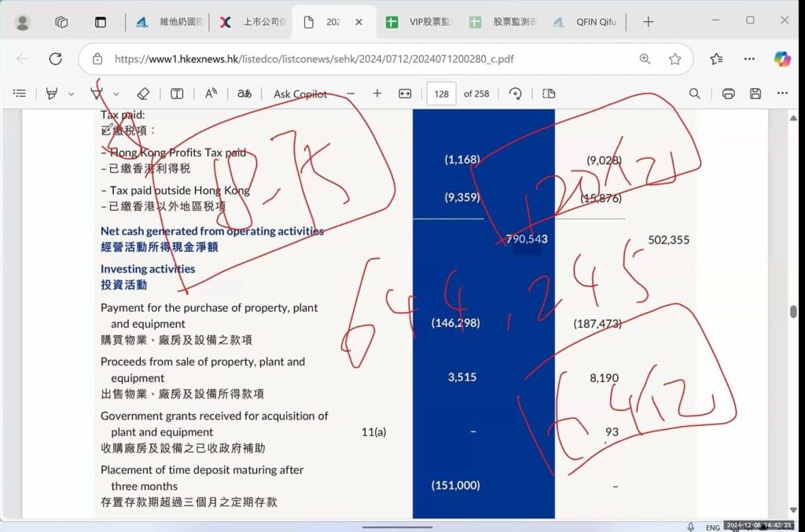
Task: Search inside the PDF with Find
Action: [694, 94]
